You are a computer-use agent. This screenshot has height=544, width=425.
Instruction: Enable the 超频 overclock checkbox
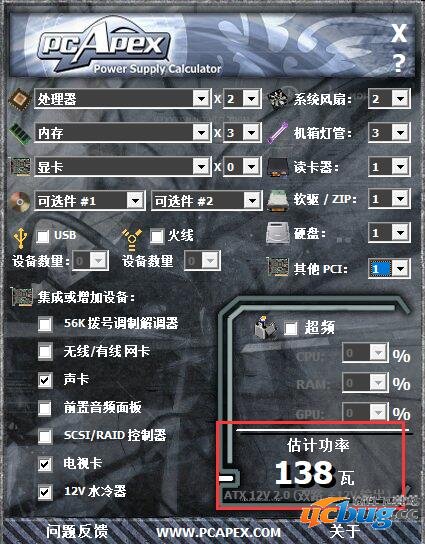[x=291, y=328]
